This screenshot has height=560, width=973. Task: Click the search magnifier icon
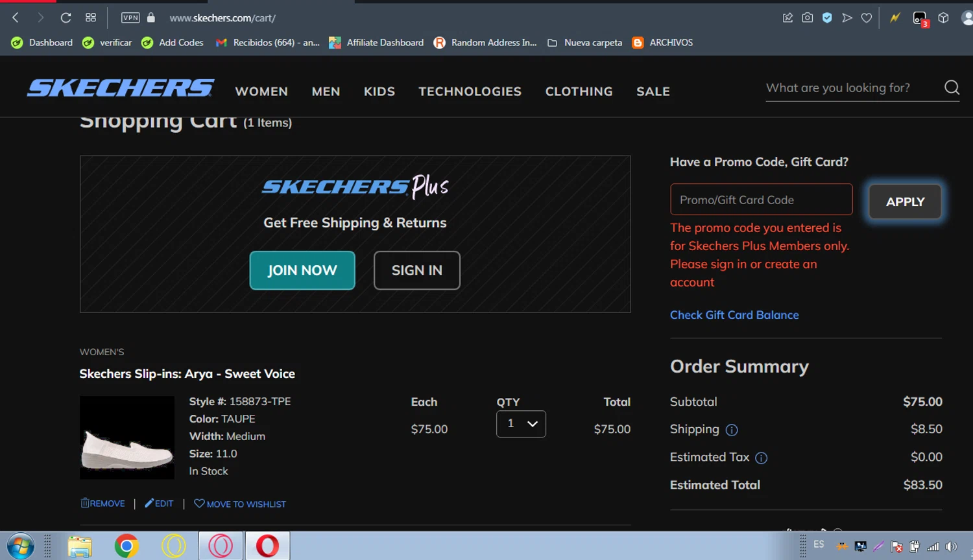[x=952, y=87]
